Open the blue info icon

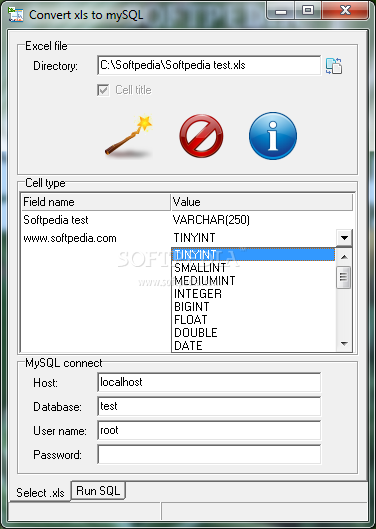pyautogui.click(x=273, y=136)
